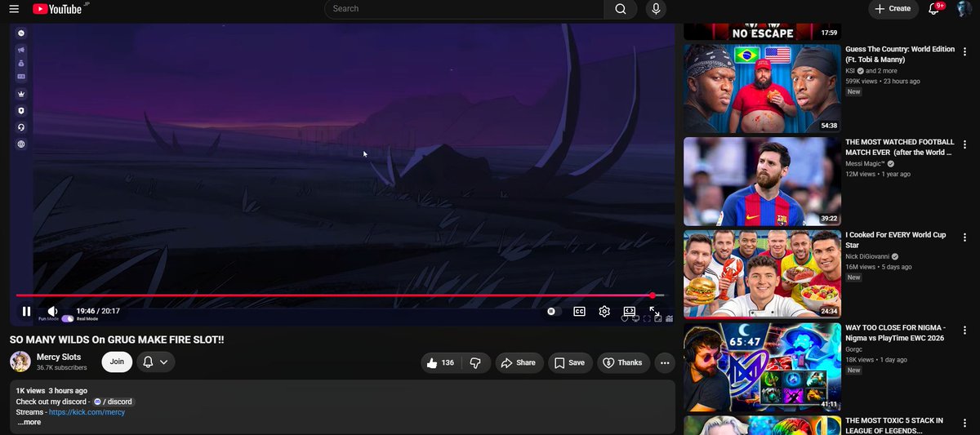Open Nick DiGiovanni channel name

point(869,256)
